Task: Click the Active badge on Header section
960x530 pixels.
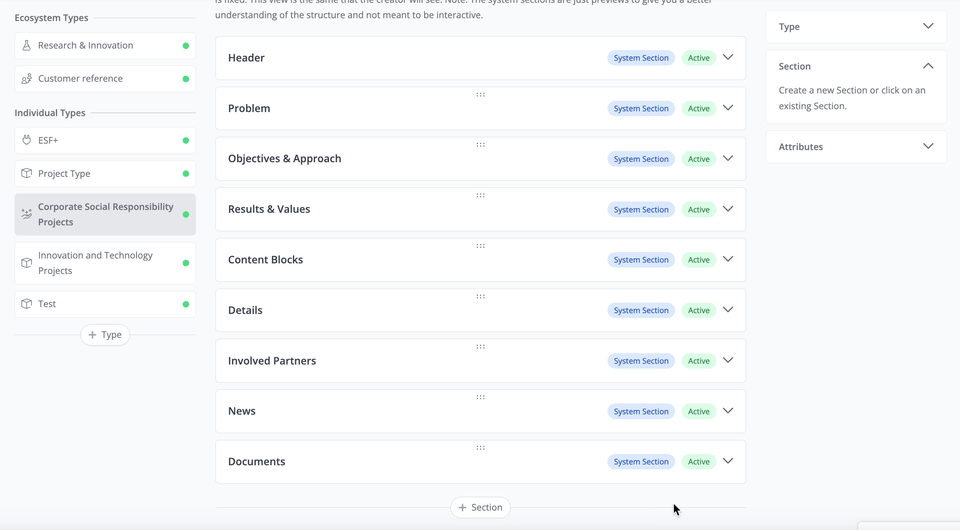Action: [x=699, y=58]
